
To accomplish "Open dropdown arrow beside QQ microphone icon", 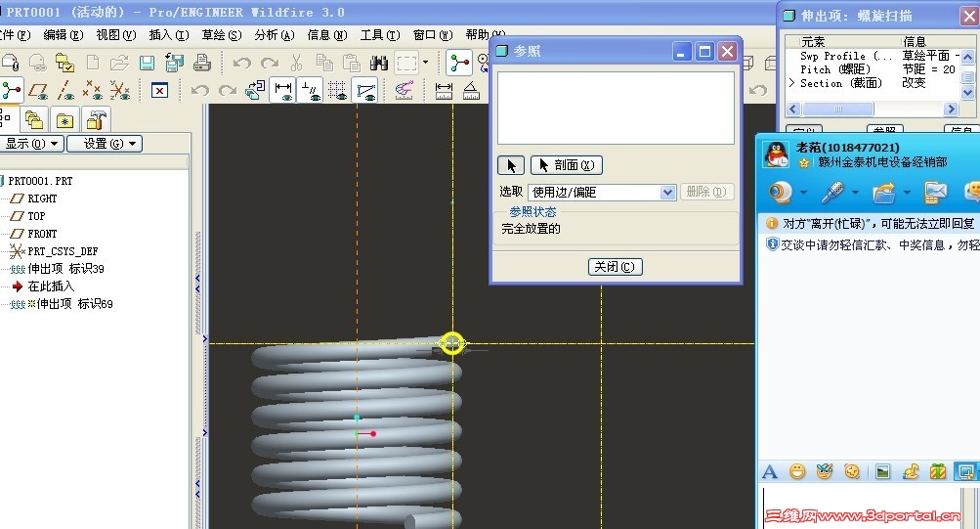I will (x=855, y=193).
